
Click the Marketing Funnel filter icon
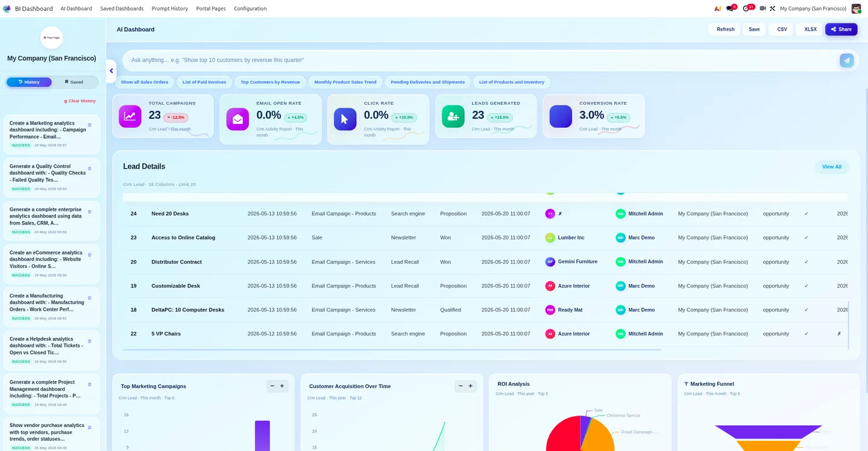tap(687, 384)
